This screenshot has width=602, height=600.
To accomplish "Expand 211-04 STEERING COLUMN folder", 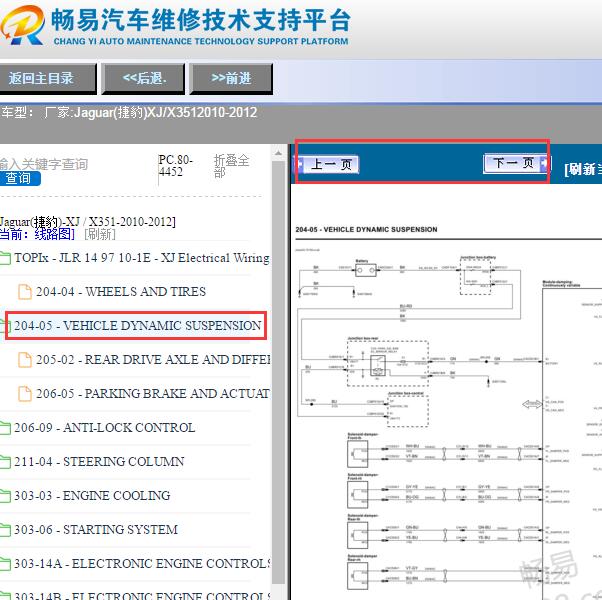I will coord(99,461).
